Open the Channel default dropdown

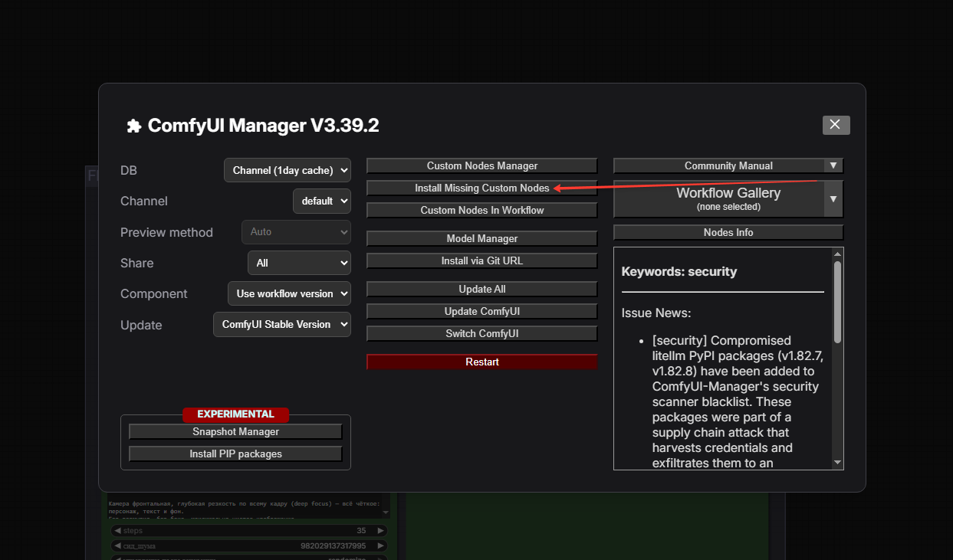(x=322, y=201)
